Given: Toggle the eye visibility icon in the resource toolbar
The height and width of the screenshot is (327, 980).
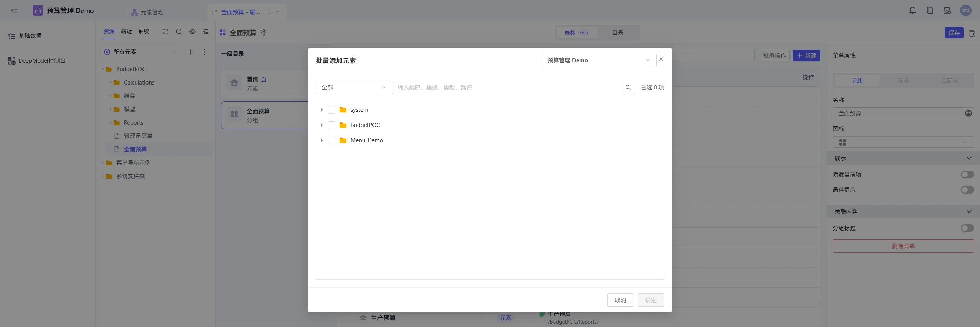Looking at the screenshot, I should 192,32.
